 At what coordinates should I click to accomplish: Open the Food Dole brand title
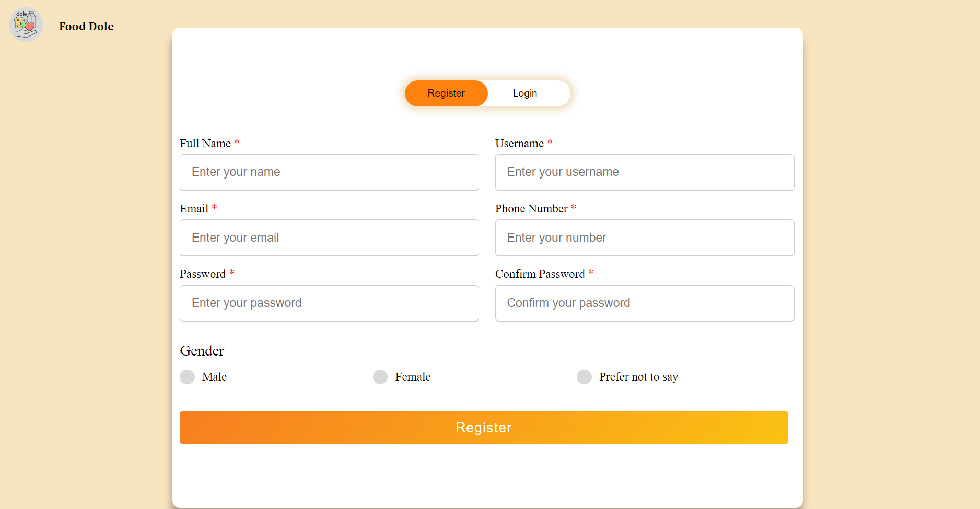(86, 26)
